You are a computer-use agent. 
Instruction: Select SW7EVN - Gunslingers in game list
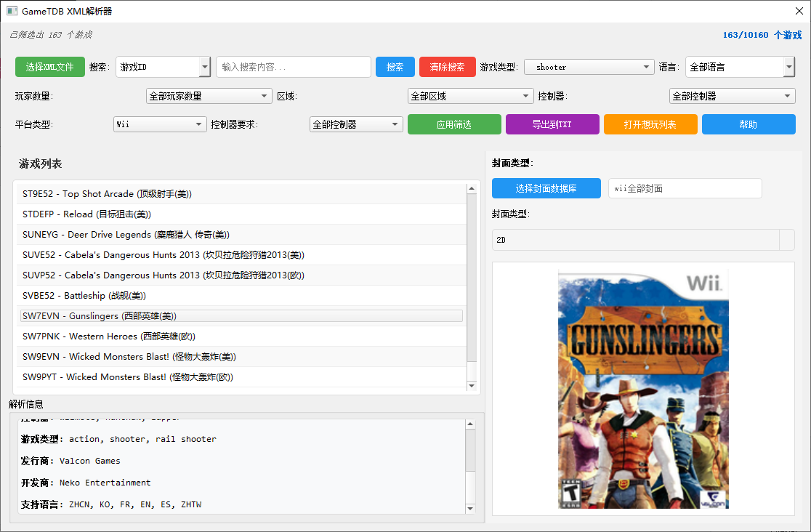click(x=241, y=315)
